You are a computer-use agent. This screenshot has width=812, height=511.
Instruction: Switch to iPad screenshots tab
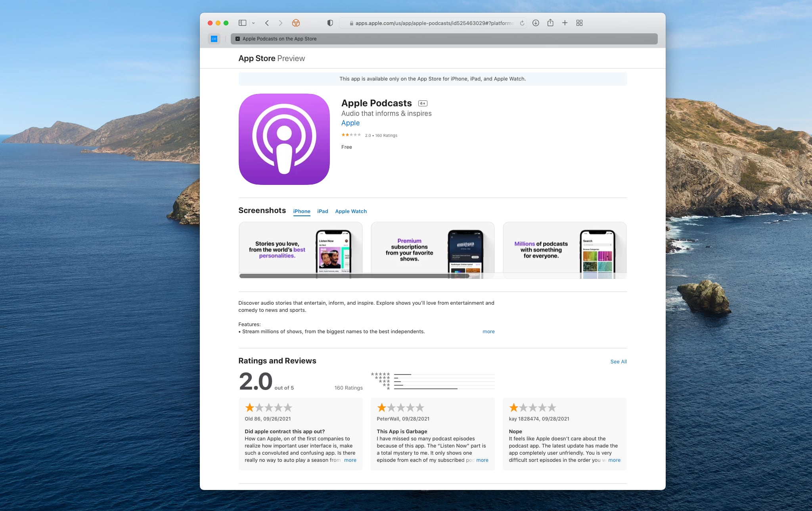pos(323,211)
